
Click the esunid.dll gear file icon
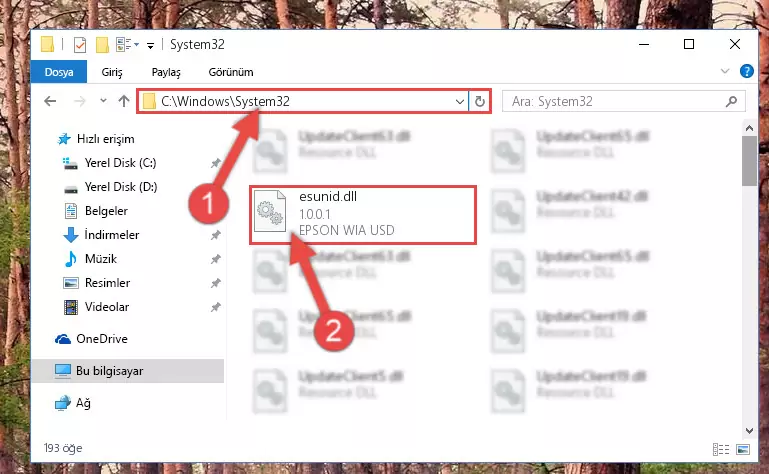tap(270, 211)
